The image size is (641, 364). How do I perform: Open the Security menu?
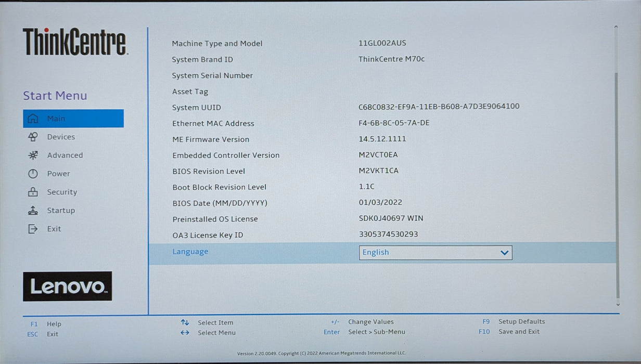click(x=62, y=192)
